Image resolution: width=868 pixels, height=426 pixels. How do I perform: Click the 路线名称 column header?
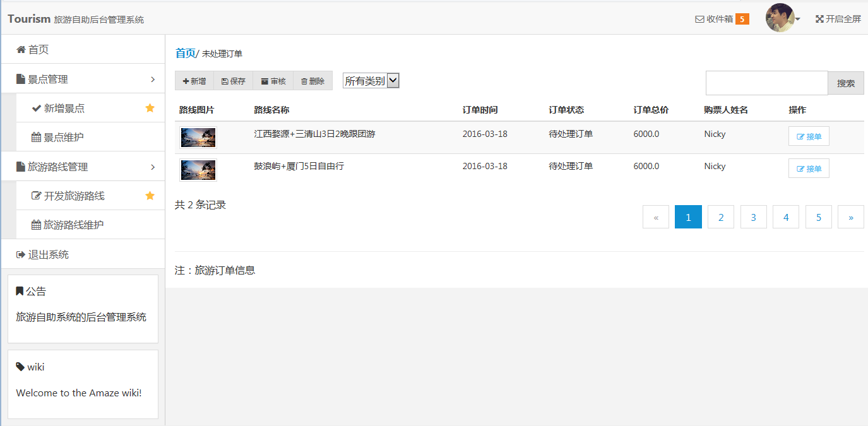(x=271, y=110)
